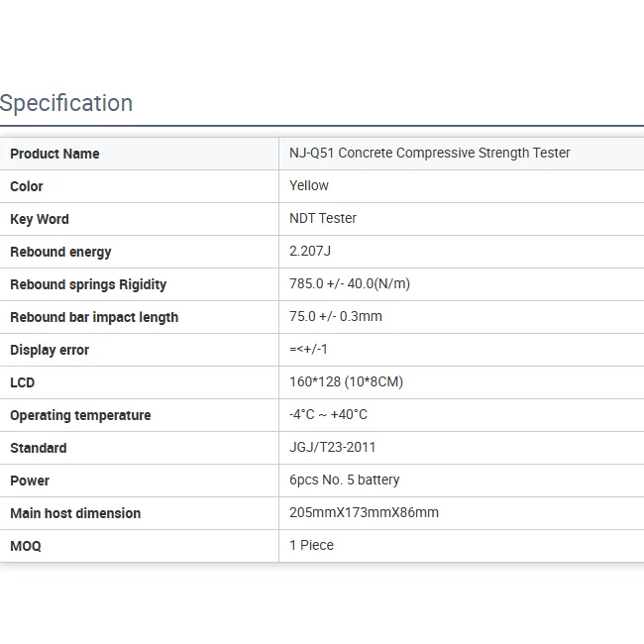Image resolution: width=644 pixels, height=644 pixels.
Task: Select the 6pcs No. 5 battery value
Action: pos(345,480)
